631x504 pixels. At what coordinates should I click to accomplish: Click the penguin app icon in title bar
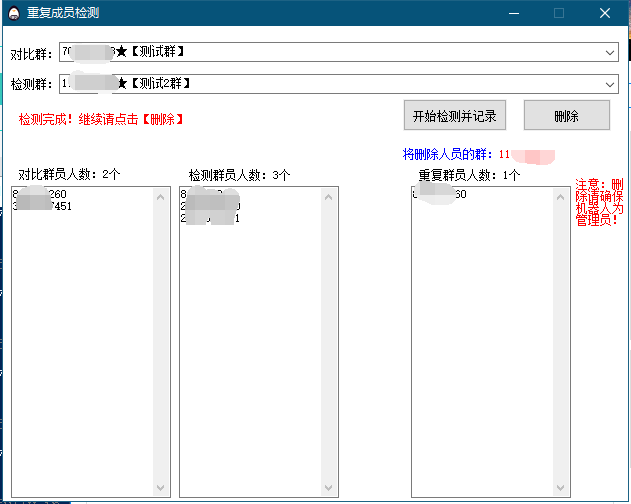[14, 13]
